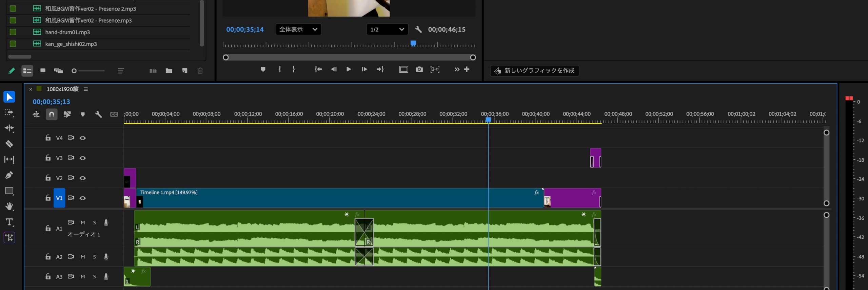This screenshot has height=290, width=868.
Task: Hide the V3 track output
Action: (82, 158)
